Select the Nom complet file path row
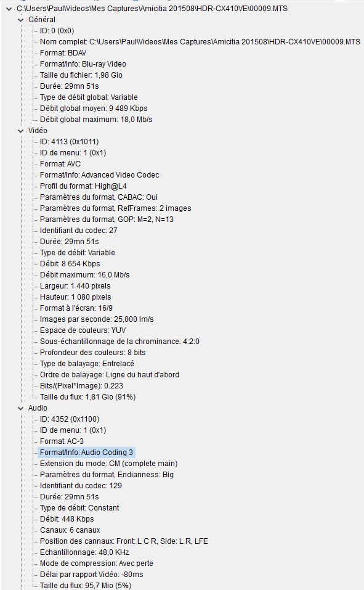 [200, 42]
